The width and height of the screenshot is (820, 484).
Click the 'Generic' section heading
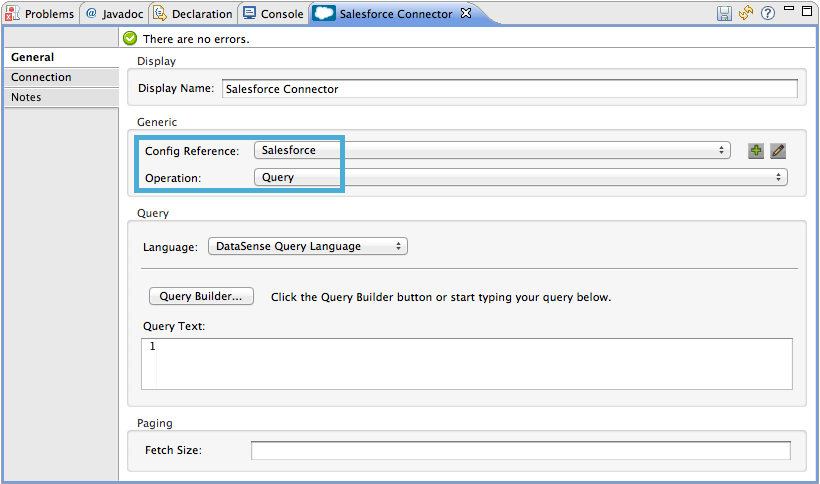click(x=157, y=122)
